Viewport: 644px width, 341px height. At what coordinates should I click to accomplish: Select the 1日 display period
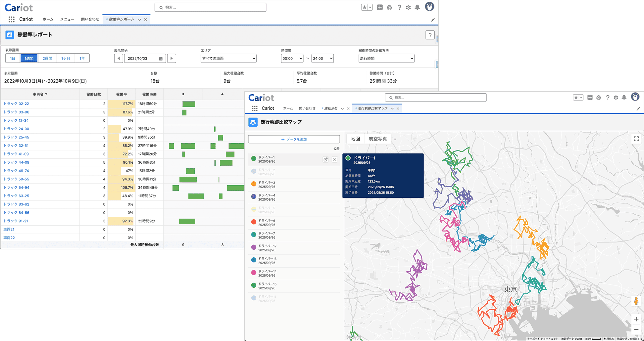point(13,59)
